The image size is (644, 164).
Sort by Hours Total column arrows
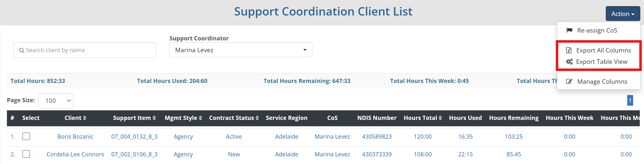pos(440,118)
